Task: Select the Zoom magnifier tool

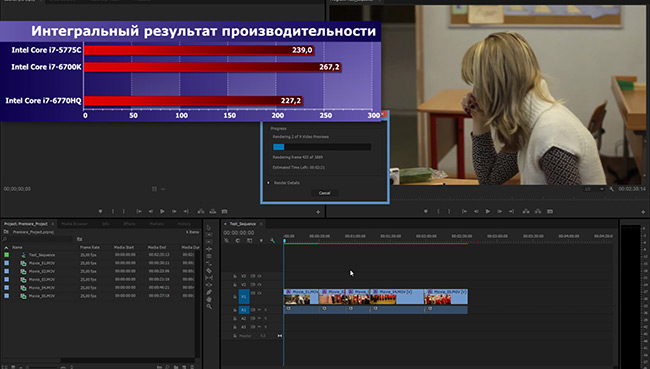Action: click(x=209, y=306)
